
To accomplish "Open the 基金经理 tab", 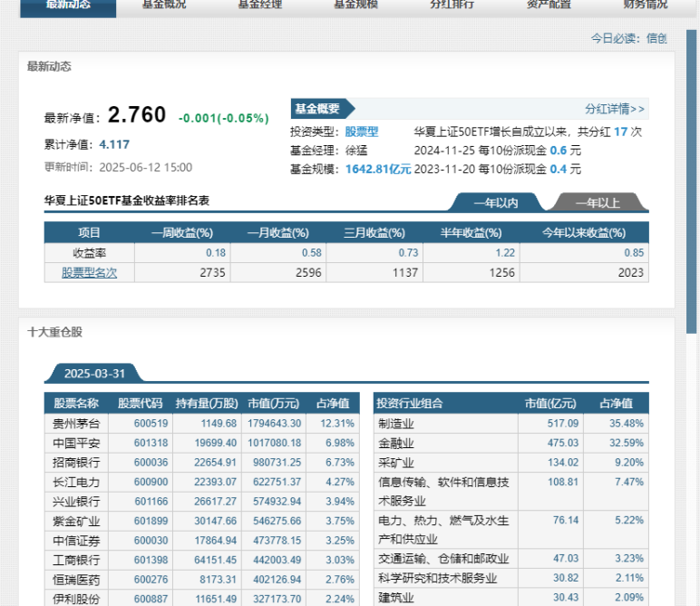I will point(260,5).
